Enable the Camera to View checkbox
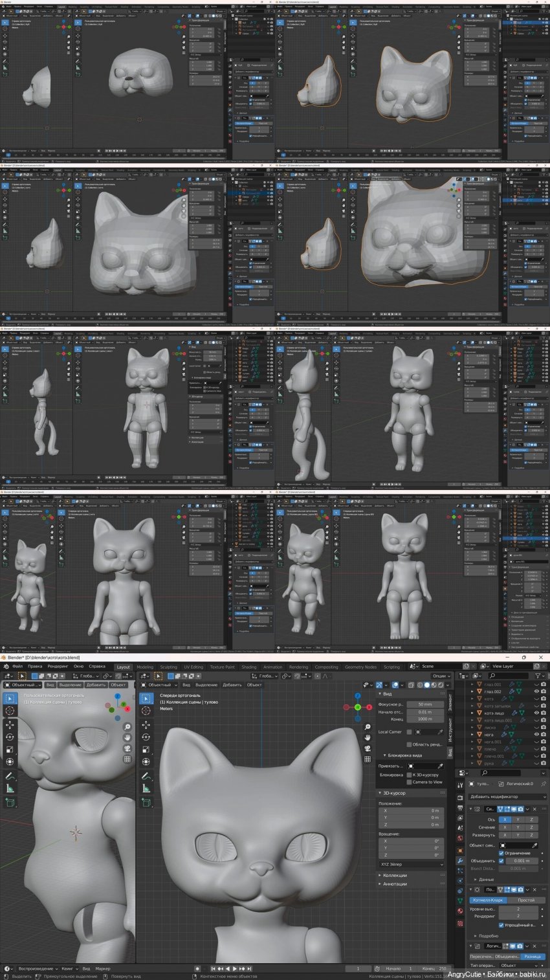Screen dimensions: 550x980 (x=409, y=782)
